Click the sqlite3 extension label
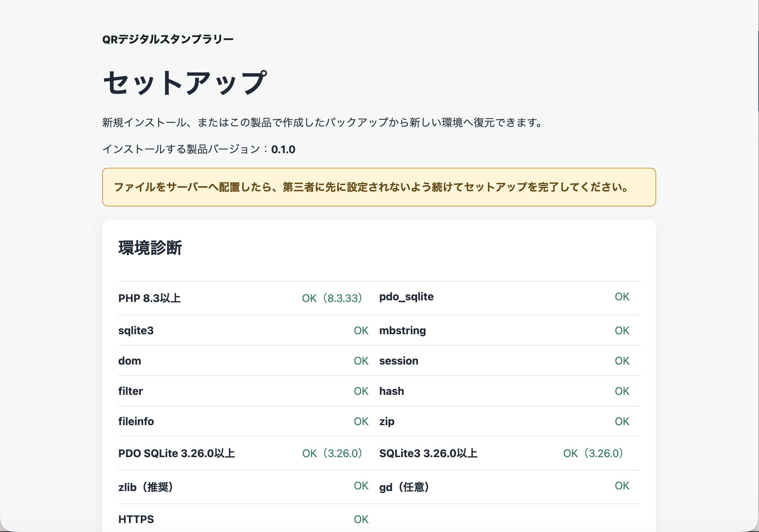Screen dimensions: 759x532 pyautogui.click(x=136, y=331)
